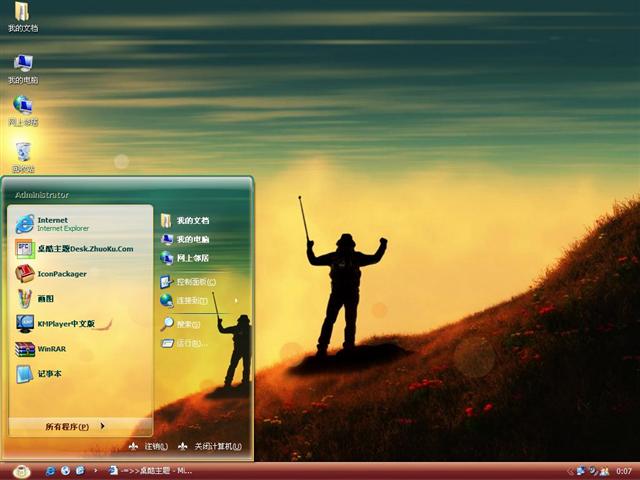Image resolution: width=640 pixels, height=480 pixels.
Task: Open 回收站 (Recycle Bin) on the desktop
Action: pyautogui.click(x=22, y=153)
